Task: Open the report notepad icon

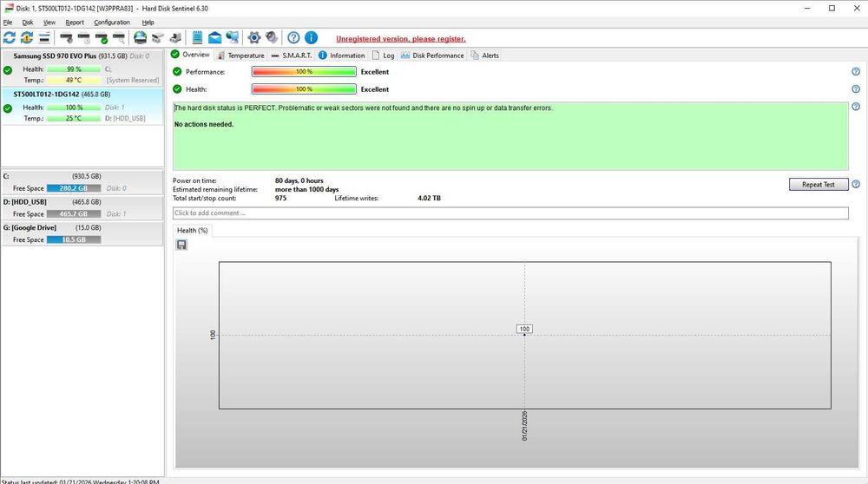Action: pos(197,37)
